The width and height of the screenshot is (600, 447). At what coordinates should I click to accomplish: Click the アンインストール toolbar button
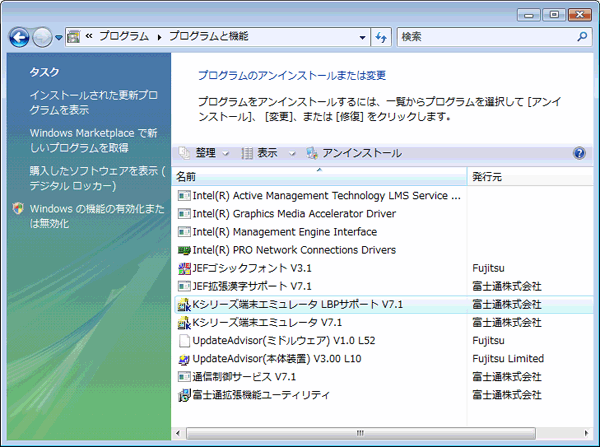pyautogui.click(x=354, y=153)
